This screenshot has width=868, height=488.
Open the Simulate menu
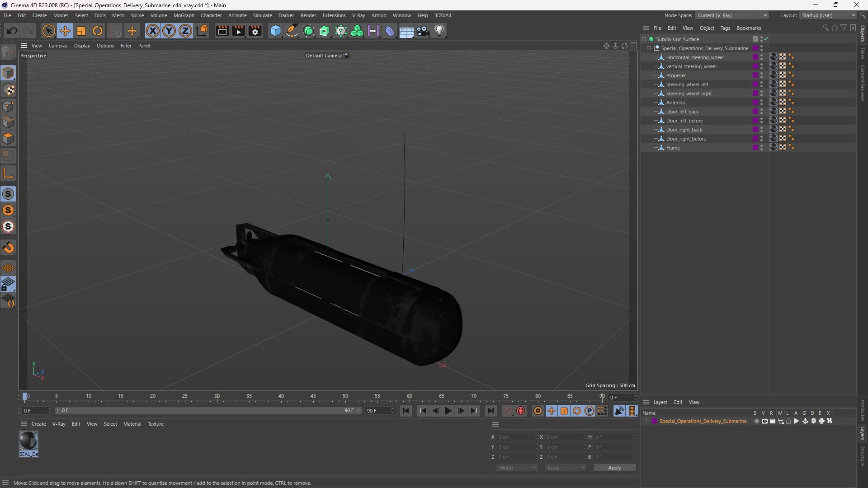(262, 15)
